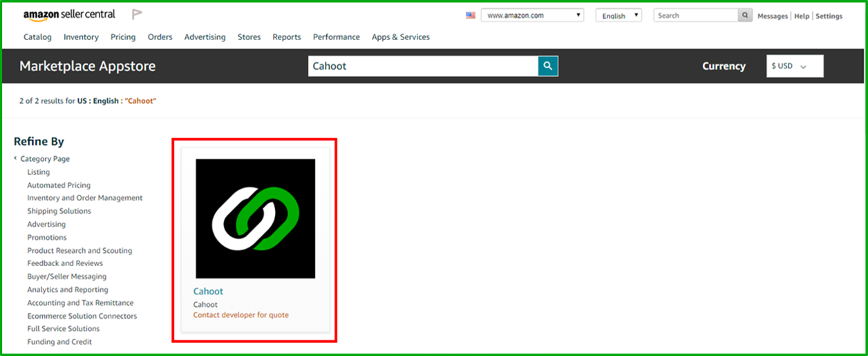Filter by Listing category
The width and height of the screenshot is (868, 356).
[x=39, y=172]
